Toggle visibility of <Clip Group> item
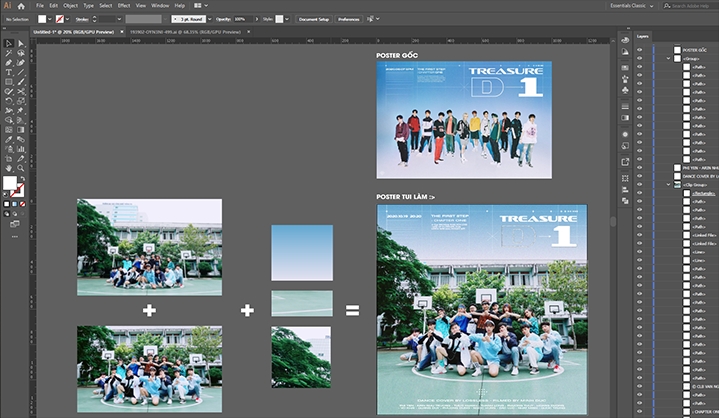The height and width of the screenshot is (418, 719). point(640,185)
